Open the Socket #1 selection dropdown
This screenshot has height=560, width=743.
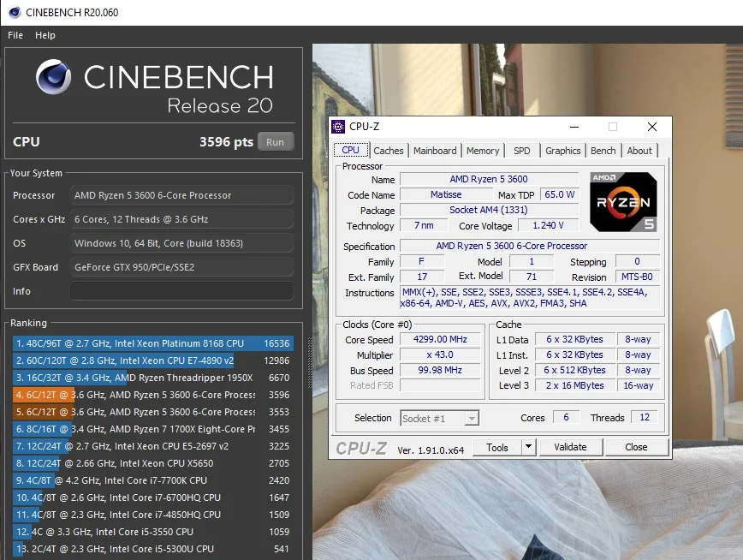(440, 418)
